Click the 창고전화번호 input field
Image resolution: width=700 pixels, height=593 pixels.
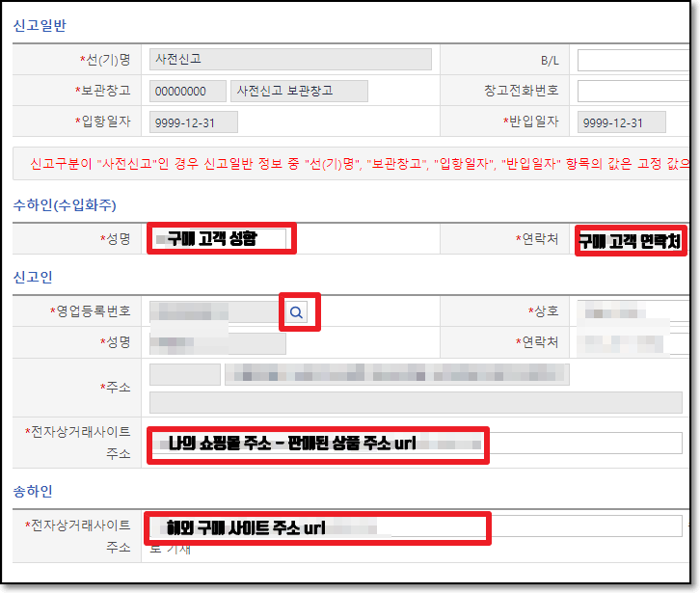(633, 91)
